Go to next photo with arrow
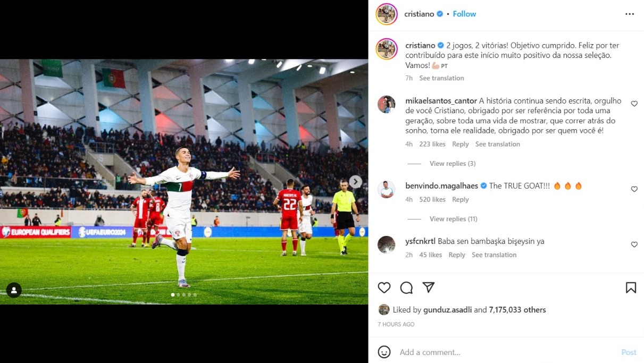Screen dimensions: 644x363 pyautogui.click(x=356, y=182)
